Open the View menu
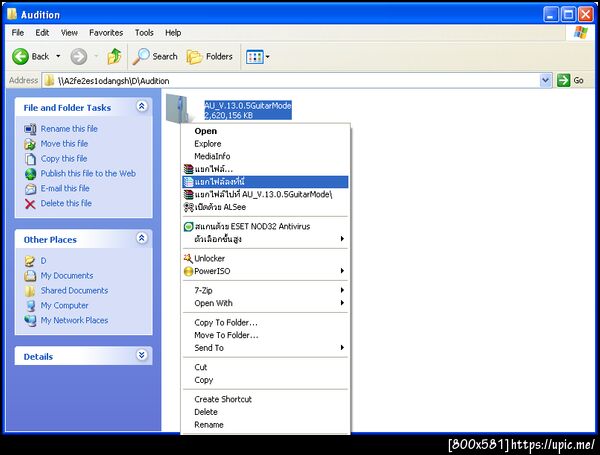The image size is (600, 455). pos(69,33)
